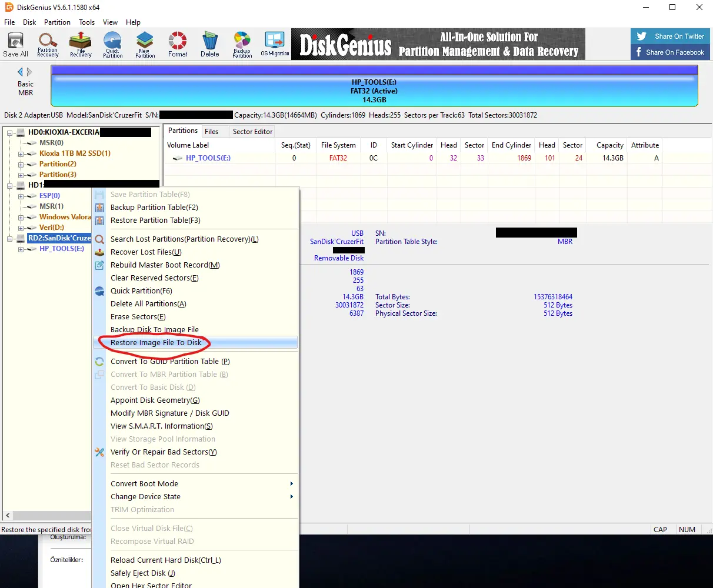Choose Clear Reserved Sectors
Screen dimensions: 713x588
[x=195, y=278]
